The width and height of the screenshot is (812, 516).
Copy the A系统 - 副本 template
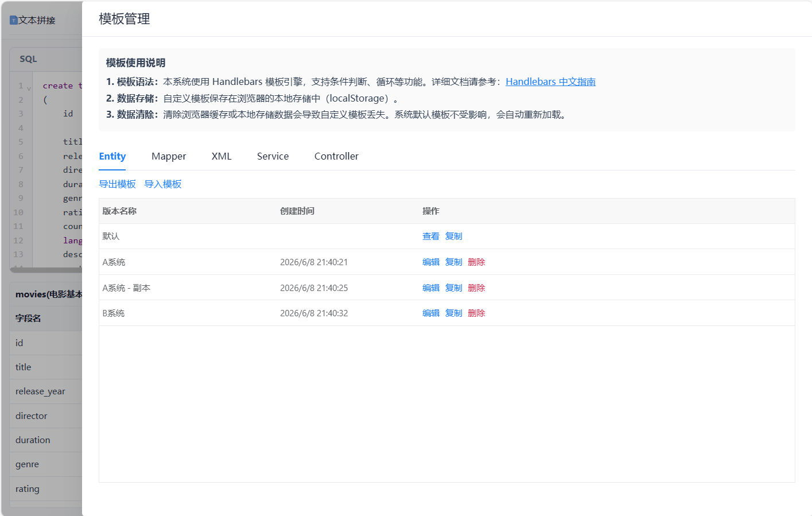pyautogui.click(x=454, y=288)
